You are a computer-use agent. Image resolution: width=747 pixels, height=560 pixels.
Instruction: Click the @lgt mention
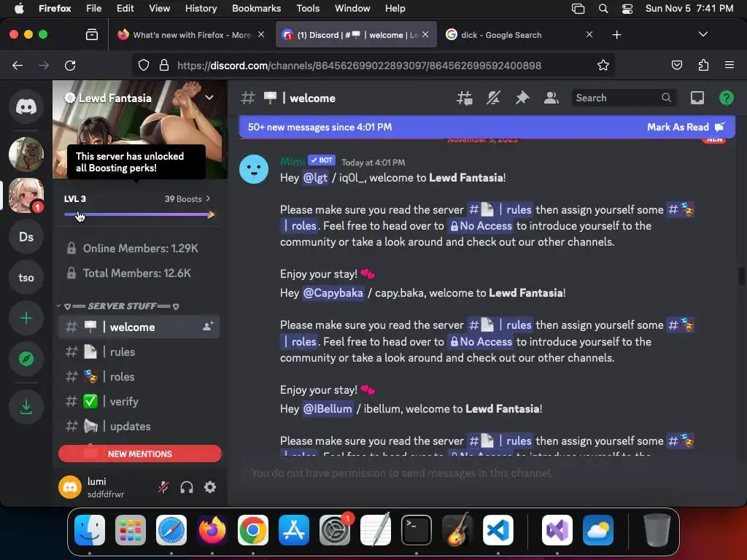(315, 178)
